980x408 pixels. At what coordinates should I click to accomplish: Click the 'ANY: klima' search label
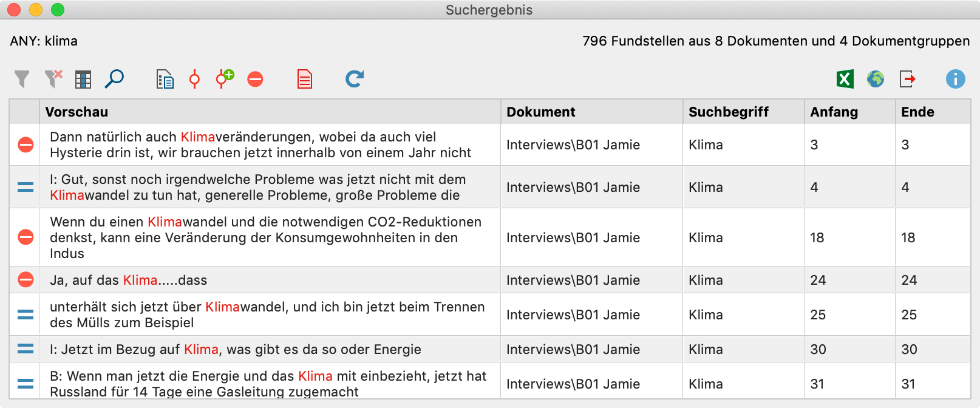(x=44, y=41)
